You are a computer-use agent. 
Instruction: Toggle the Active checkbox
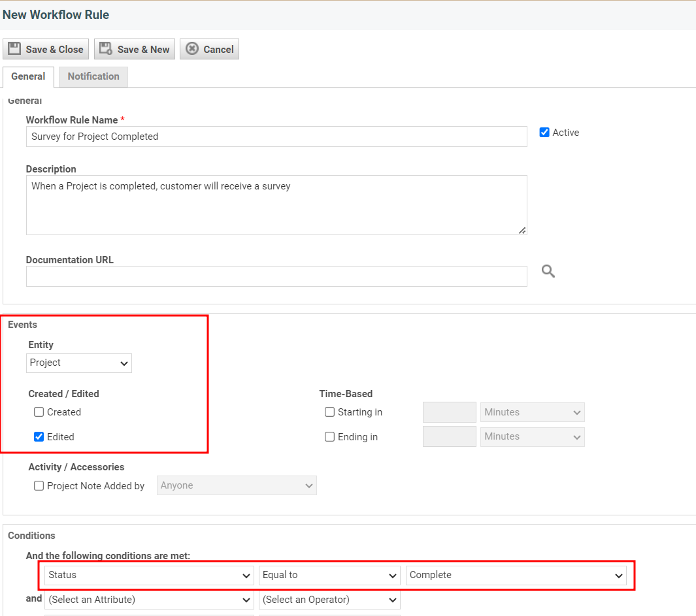click(544, 132)
